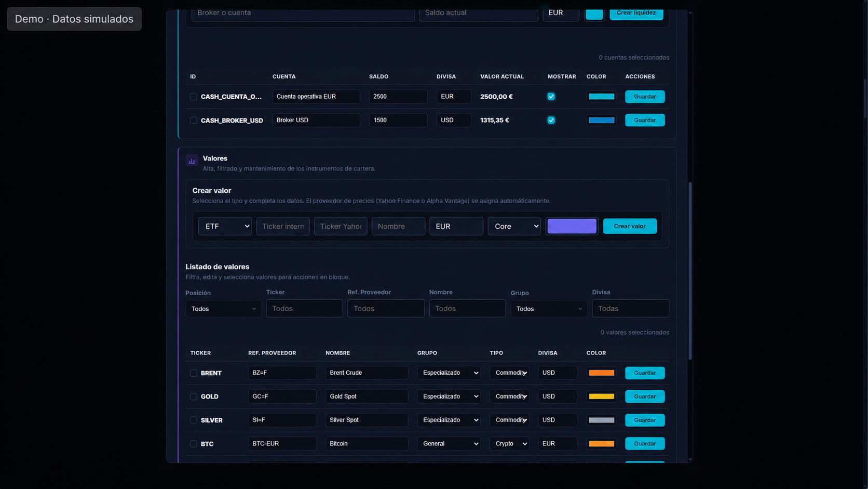Open Grupo dropdown for SILVER row
This screenshot has height=489, width=868.
coord(449,420)
